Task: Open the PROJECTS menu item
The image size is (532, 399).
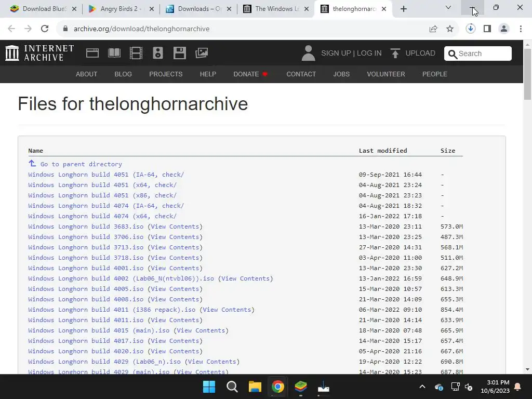Action: point(166,74)
